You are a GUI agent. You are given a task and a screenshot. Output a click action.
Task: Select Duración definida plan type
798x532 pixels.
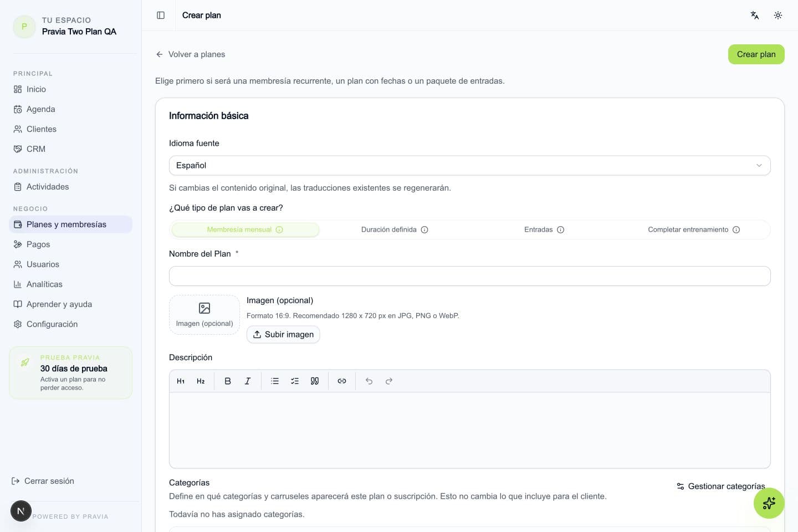point(394,229)
